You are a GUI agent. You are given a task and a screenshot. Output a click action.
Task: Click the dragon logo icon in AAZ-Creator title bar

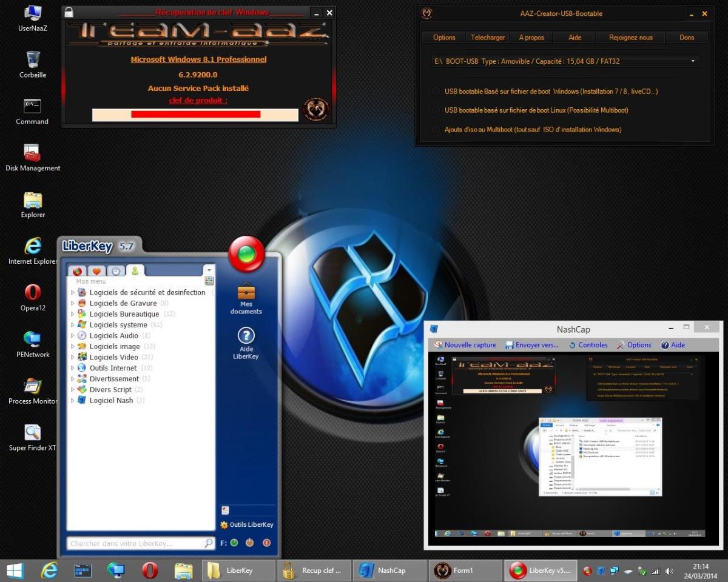tap(427, 13)
